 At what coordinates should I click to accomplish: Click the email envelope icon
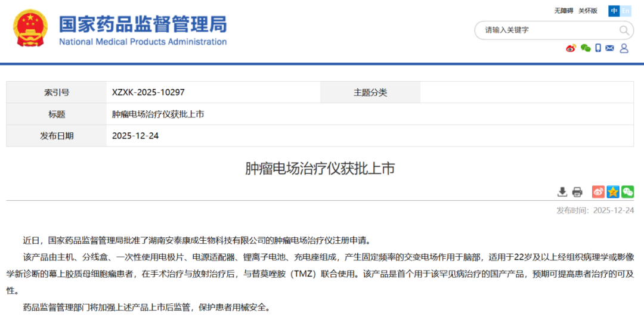(610, 48)
